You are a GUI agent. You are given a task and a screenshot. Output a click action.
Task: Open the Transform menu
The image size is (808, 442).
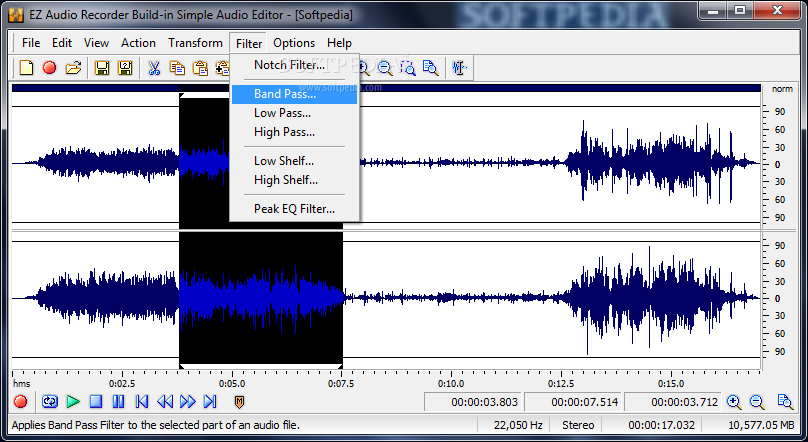(x=195, y=43)
